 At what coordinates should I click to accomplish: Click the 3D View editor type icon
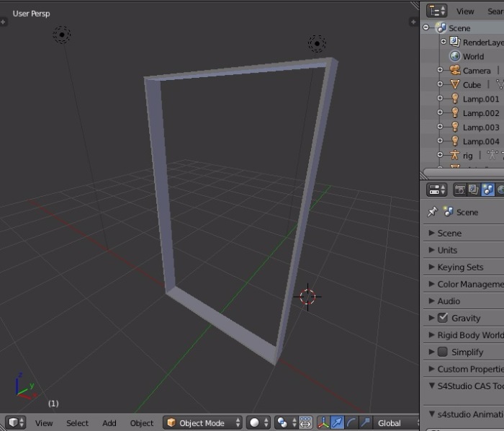click(x=15, y=423)
